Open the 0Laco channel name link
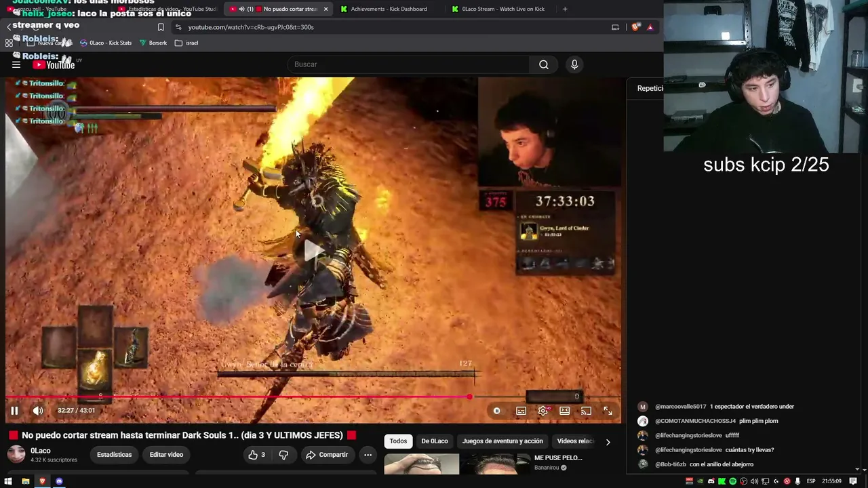 [41, 451]
